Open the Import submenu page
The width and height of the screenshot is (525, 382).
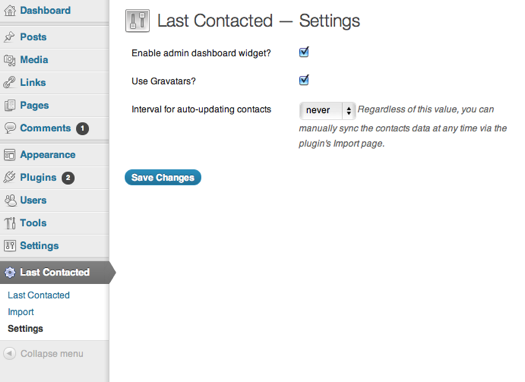[21, 312]
